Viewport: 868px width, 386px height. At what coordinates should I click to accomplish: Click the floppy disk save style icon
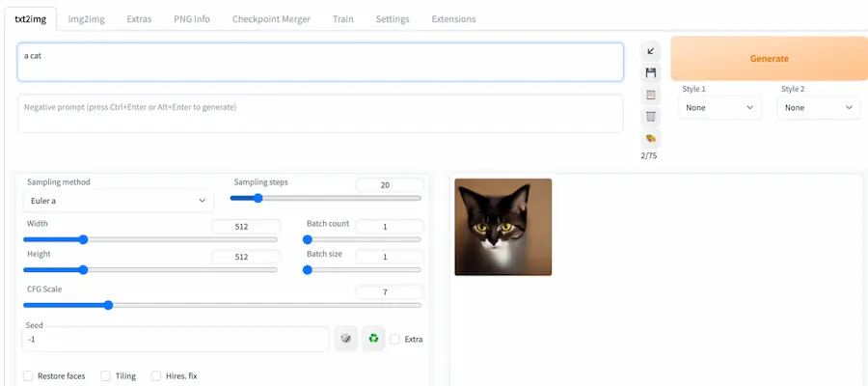pyautogui.click(x=651, y=73)
